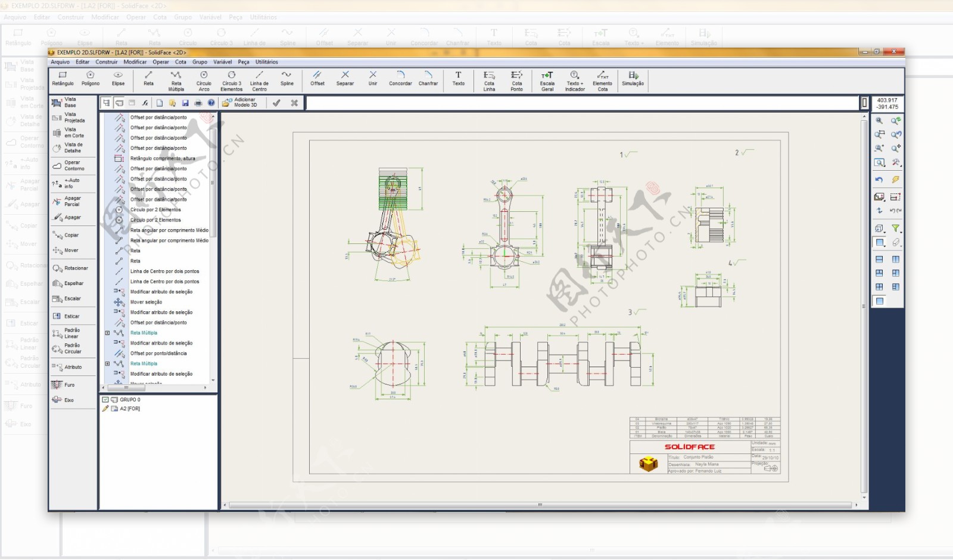The height and width of the screenshot is (560, 953).
Task: Click the yellow lightning regenerate icon
Action: tap(895, 179)
